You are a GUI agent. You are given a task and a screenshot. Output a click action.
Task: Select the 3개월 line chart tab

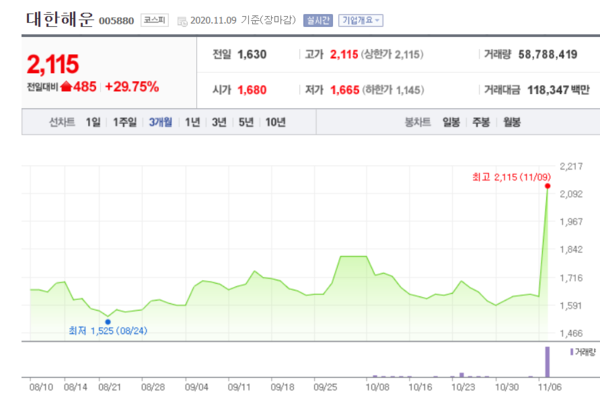[160, 122]
